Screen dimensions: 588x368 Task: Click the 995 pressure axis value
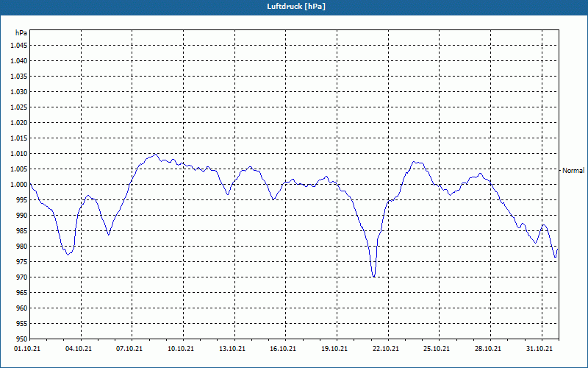click(23, 199)
